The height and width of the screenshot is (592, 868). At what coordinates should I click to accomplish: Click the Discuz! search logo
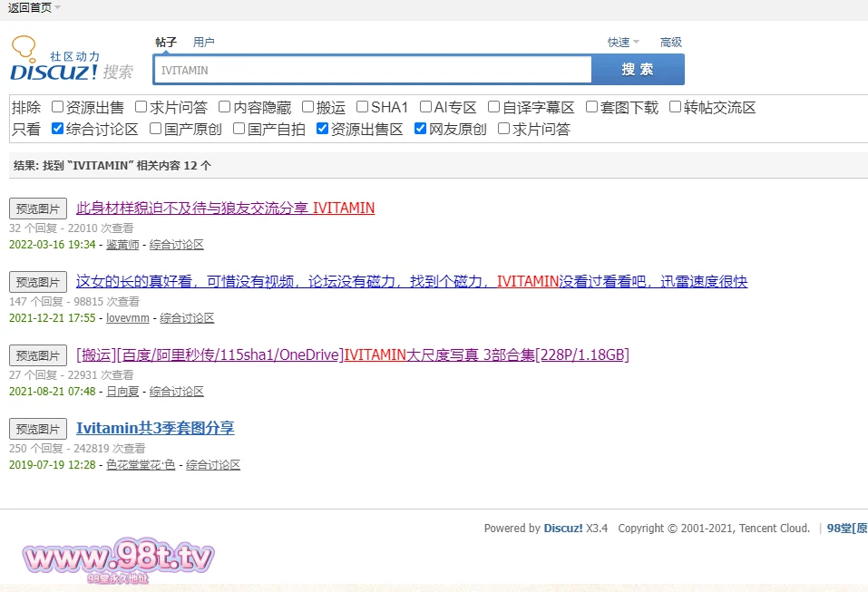(x=71, y=61)
